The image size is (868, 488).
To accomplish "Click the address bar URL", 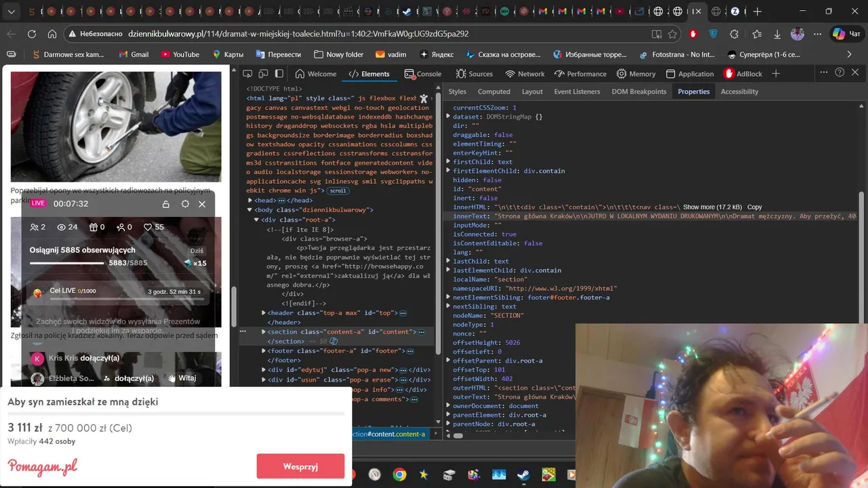I will pyautogui.click(x=299, y=34).
